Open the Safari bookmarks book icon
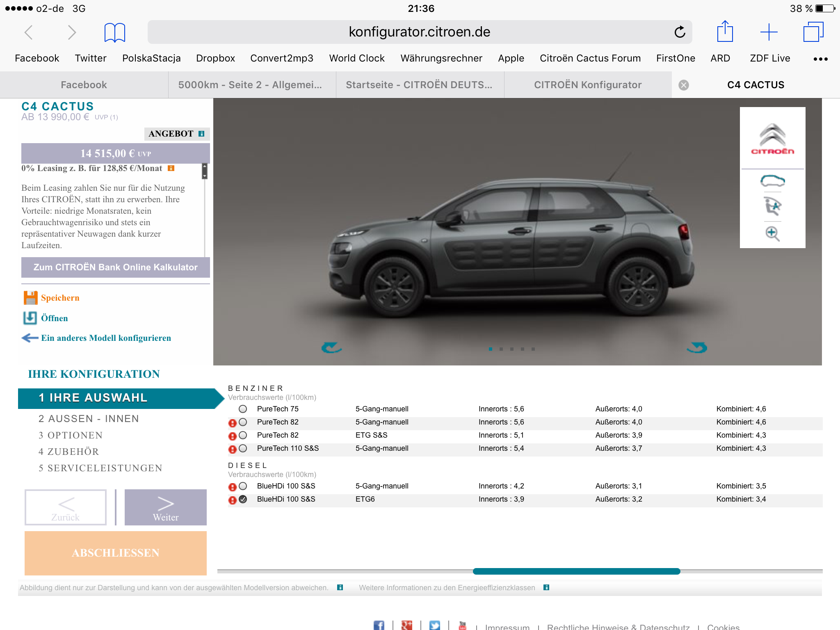The height and width of the screenshot is (630, 840). pos(114,32)
